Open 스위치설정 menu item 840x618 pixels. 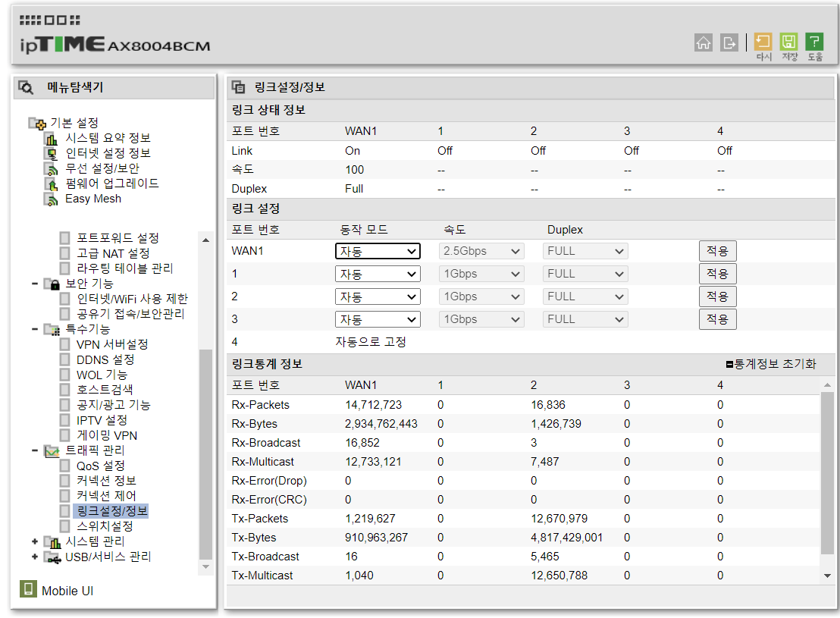click(105, 527)
